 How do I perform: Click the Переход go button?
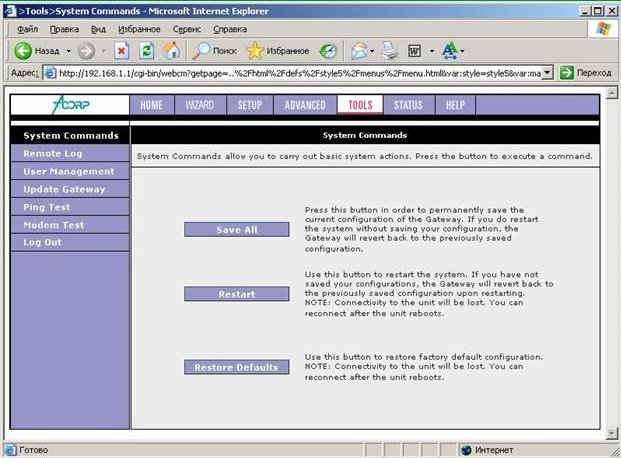[x=586, y=73]
